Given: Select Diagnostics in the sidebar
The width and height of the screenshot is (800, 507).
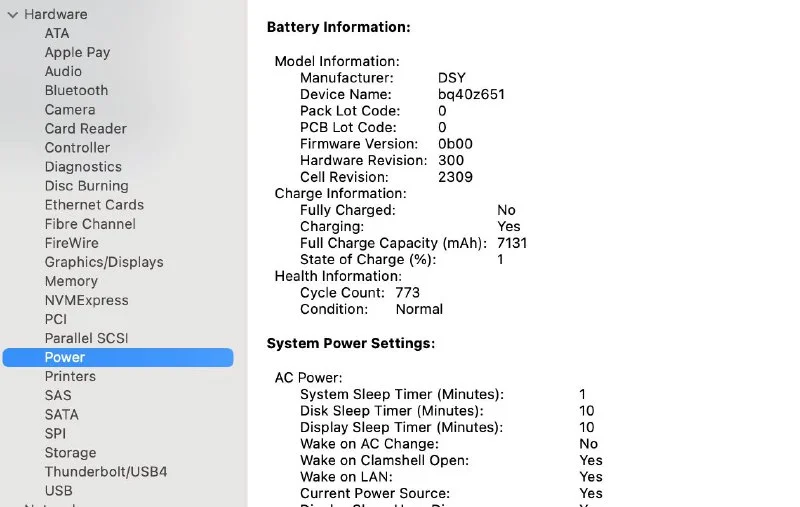Looking at the screenshot, I should tap(83, 167).
